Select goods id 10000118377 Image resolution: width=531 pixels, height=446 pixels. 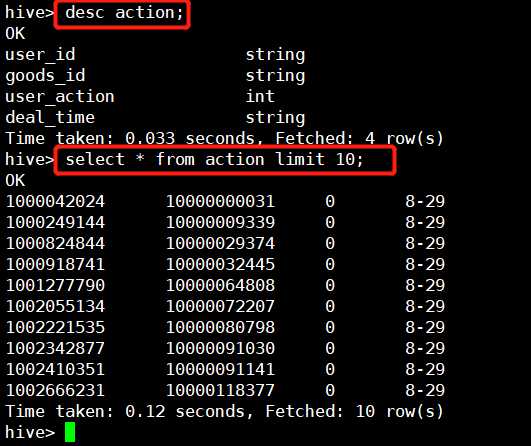(220, 390)
